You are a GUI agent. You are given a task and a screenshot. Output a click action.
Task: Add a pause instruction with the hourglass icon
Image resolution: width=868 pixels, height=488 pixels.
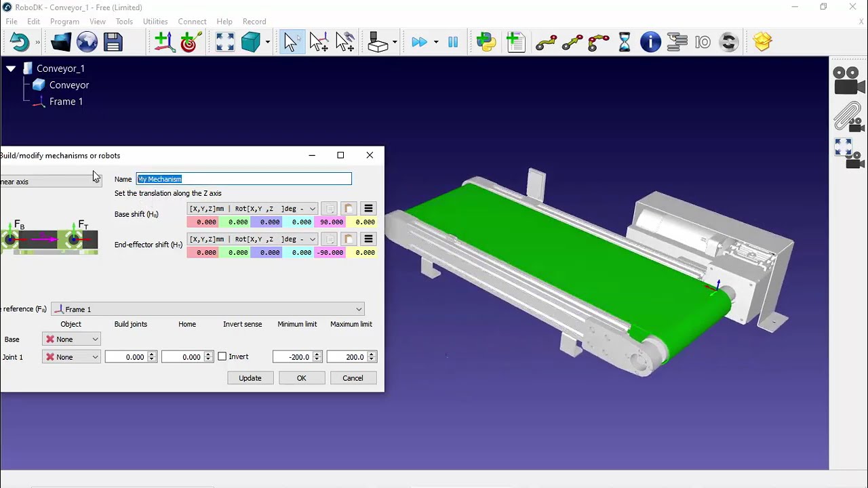tap(625, 42)
